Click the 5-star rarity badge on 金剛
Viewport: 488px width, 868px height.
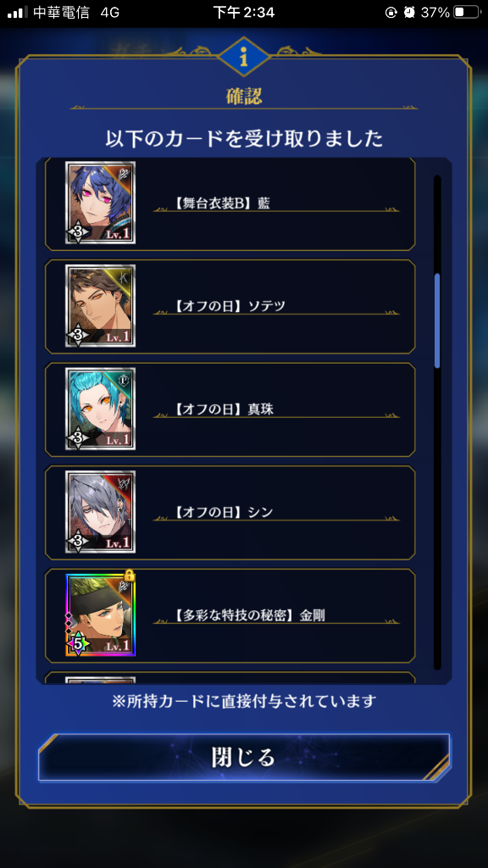point(78,644)
